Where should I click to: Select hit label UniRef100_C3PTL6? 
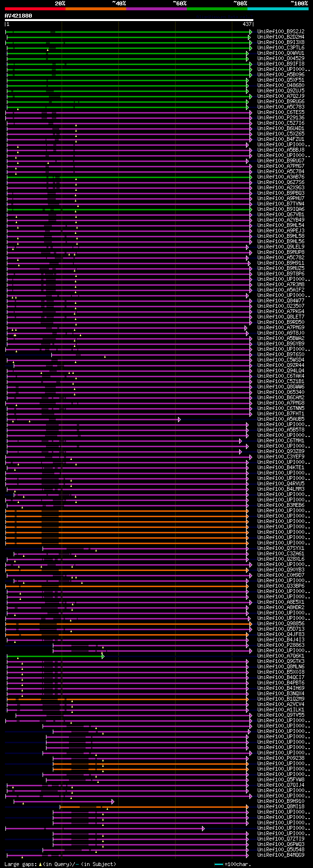pos(281,47)
